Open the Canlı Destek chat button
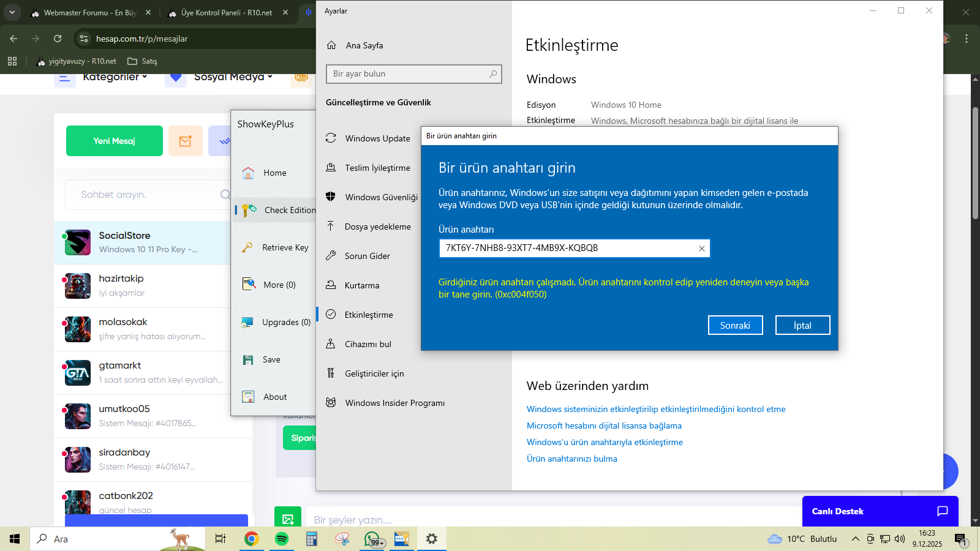The image size is (980, 551). tap(880, 511)
